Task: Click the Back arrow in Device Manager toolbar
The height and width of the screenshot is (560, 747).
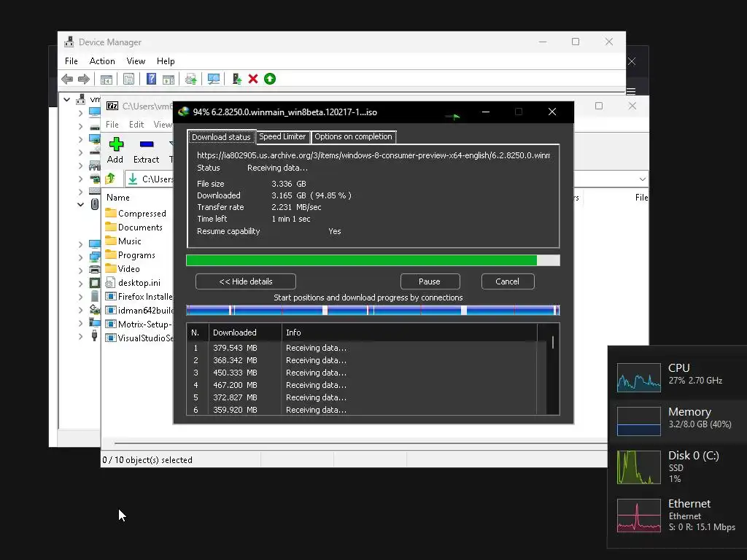Action: (x=67, y=79)
